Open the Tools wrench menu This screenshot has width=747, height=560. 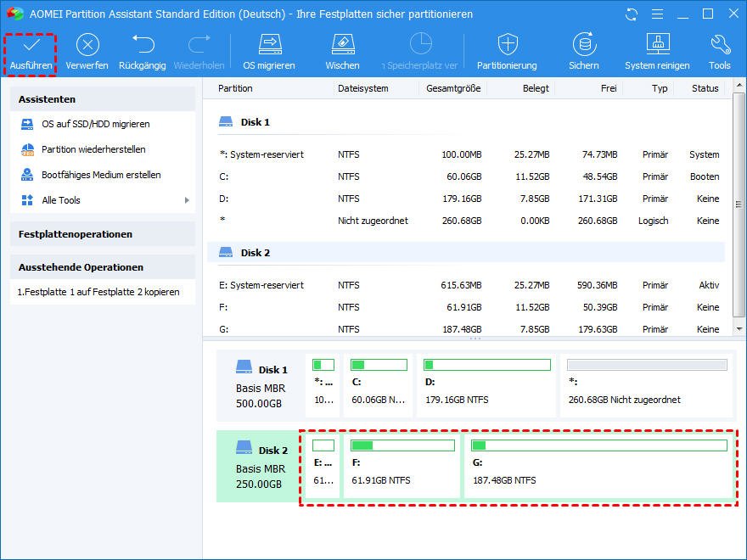pos(720,53)
